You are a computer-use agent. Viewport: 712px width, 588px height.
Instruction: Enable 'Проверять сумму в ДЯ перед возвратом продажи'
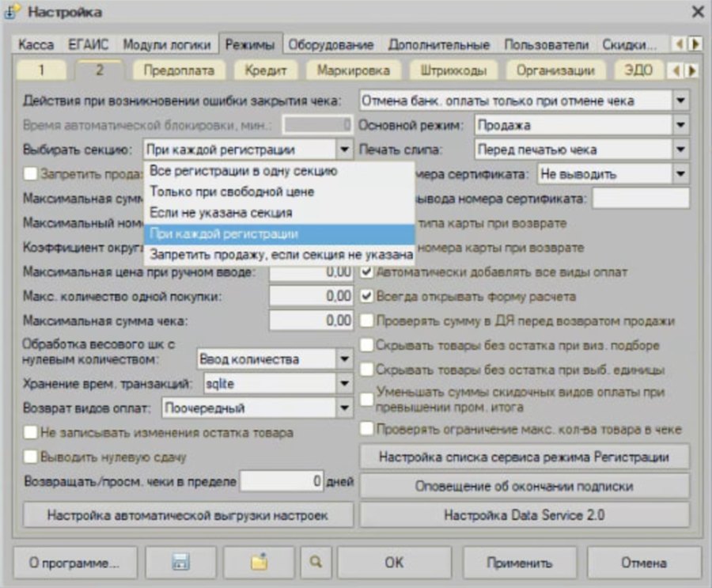(x=366, y=321)
